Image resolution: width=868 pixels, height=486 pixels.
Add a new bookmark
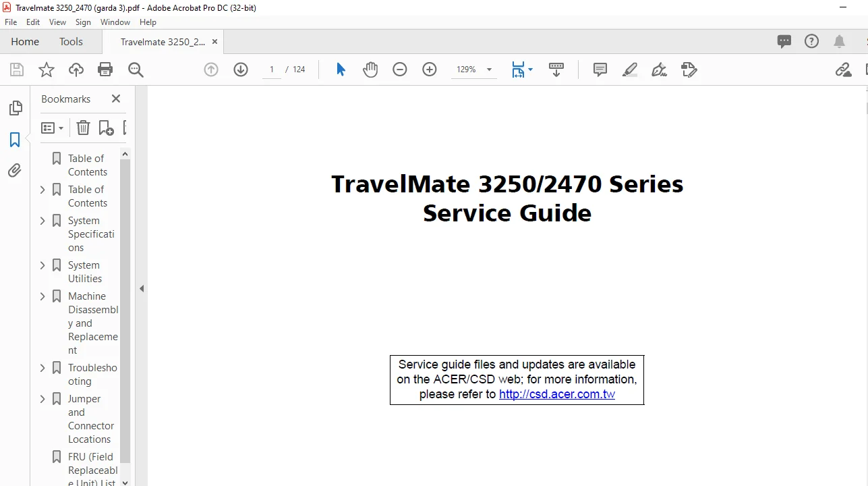tap(106, 128)
